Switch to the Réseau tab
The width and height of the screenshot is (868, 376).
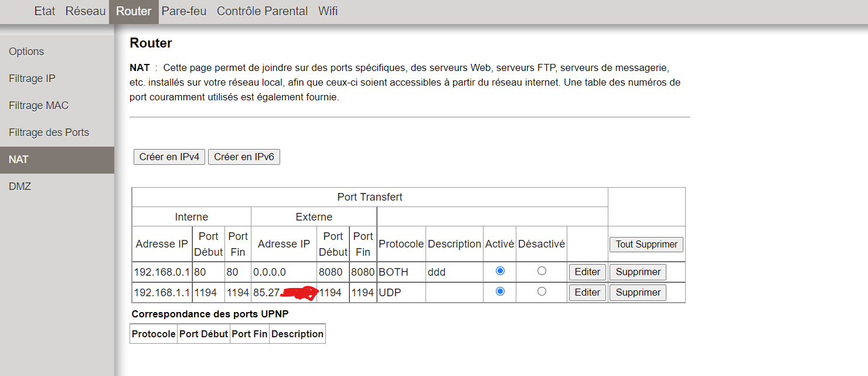click(86, 11)
